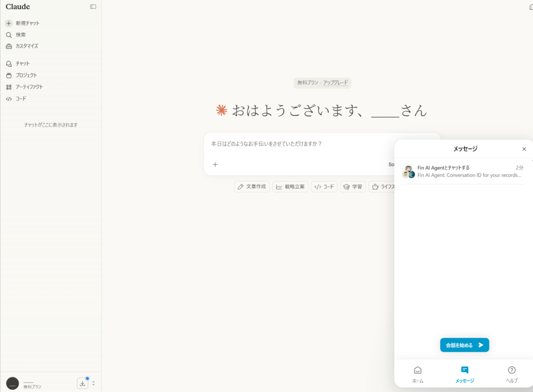The height and width of the screenshot is (392, 533).
Task: Start a 新規チャット from the sidebar
Action: pos(24,23)
